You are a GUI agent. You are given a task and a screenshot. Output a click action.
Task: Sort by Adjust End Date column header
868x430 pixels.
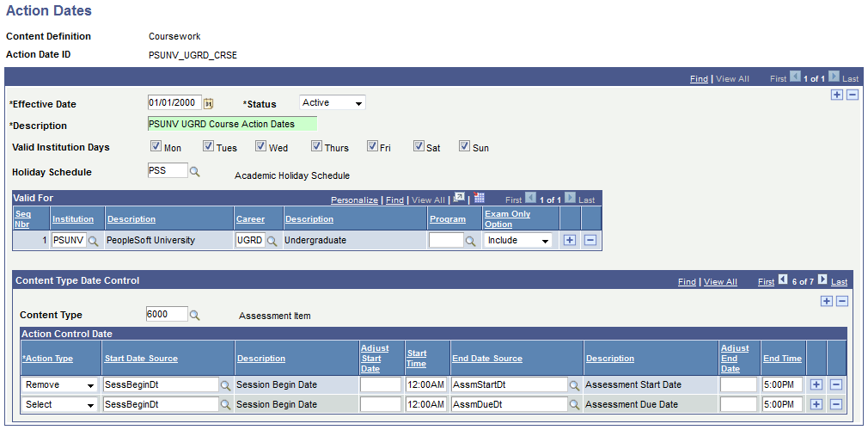point(735,359)
